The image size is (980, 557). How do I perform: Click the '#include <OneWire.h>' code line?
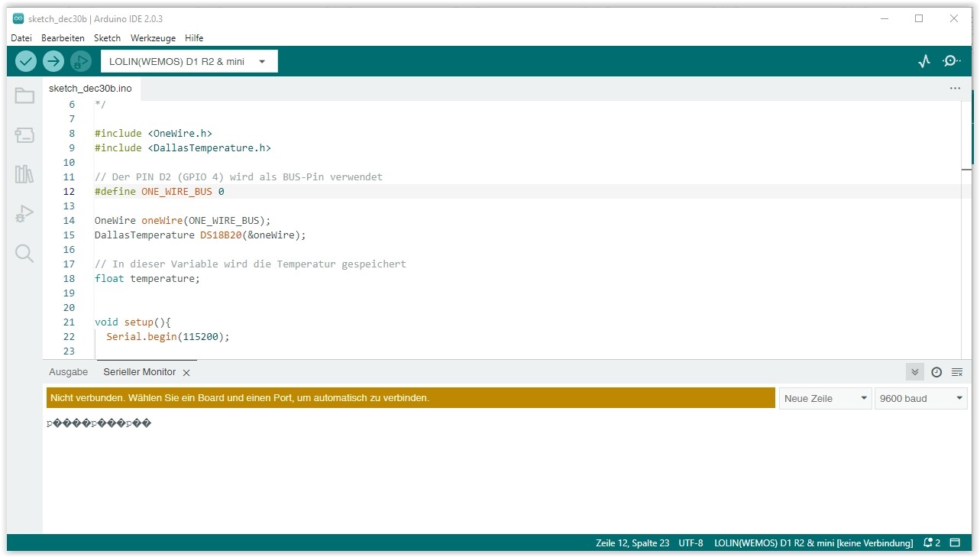click(154, 133)
